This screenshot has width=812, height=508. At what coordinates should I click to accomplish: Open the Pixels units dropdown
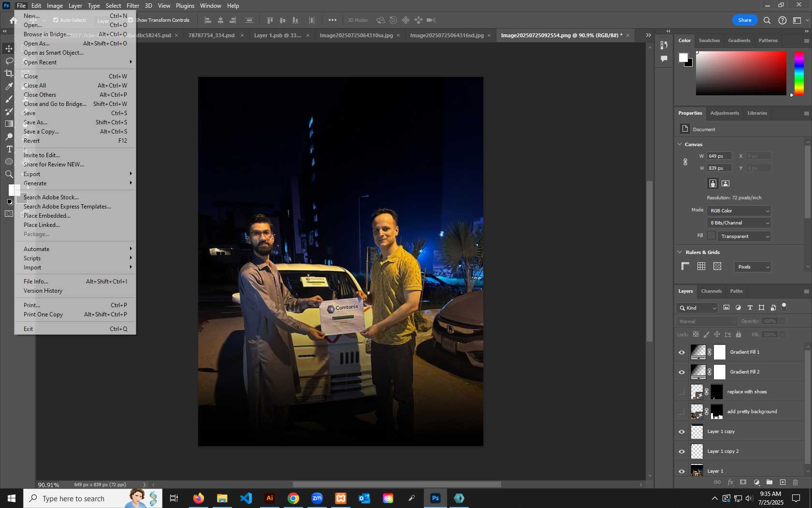(753, 267)
